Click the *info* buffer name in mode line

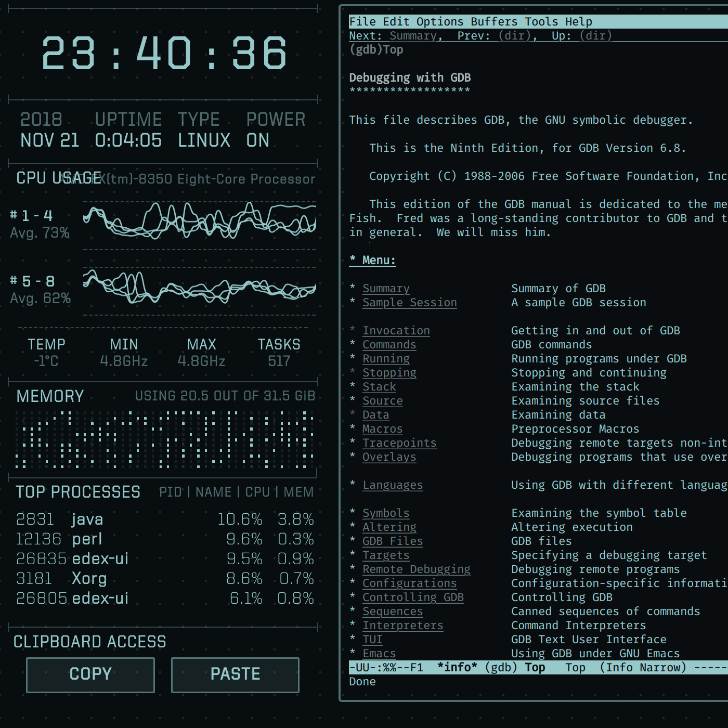457,668
